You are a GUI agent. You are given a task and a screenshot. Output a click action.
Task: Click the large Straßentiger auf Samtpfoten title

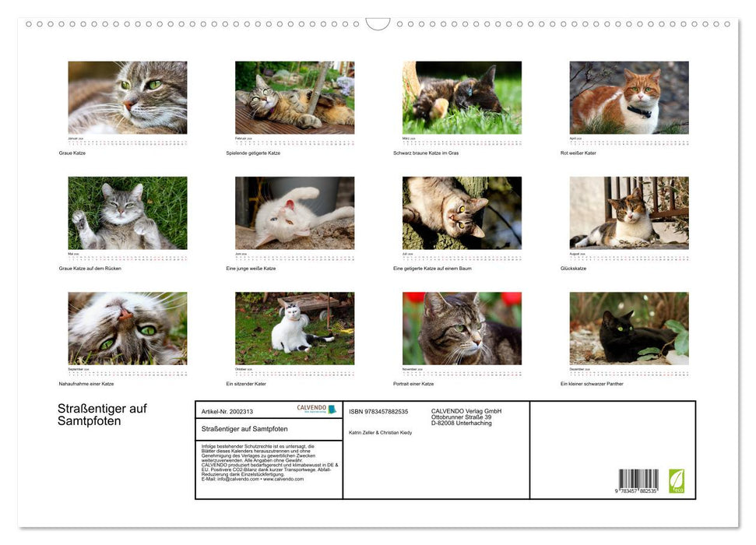pyautogui.click(x=102, y=415)
